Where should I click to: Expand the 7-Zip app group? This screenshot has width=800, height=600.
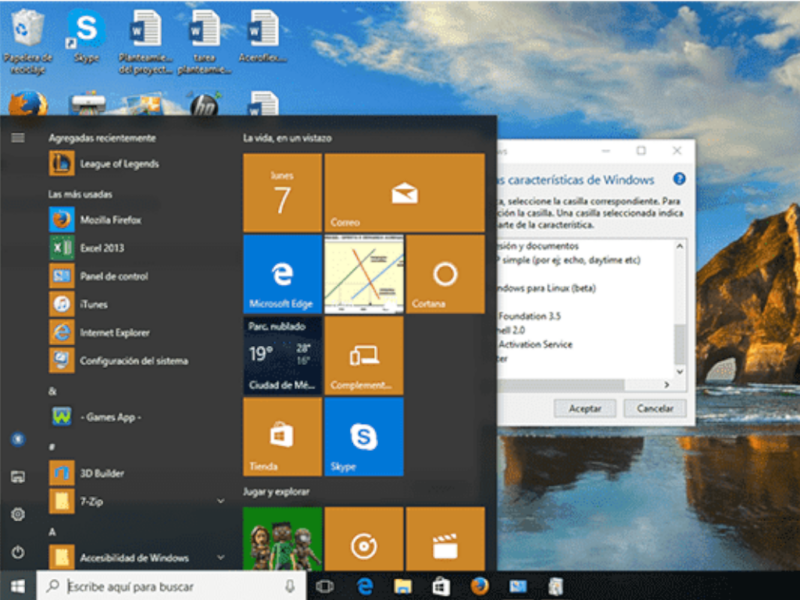[220, 501]
